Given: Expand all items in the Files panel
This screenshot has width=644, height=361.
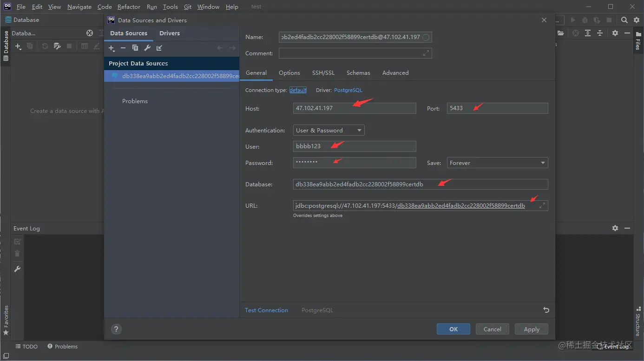Looking at the screenshot, I should click(x=588, y=33).
